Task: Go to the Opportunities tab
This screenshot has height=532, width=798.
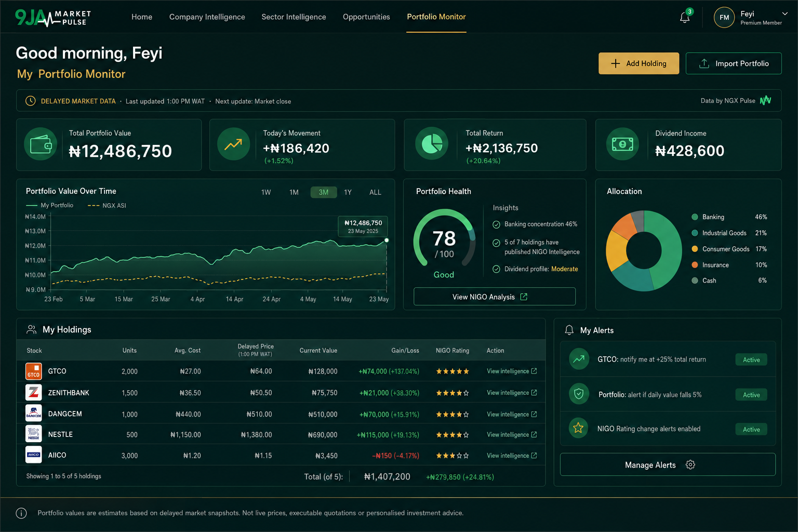Action: coord(366,17)
